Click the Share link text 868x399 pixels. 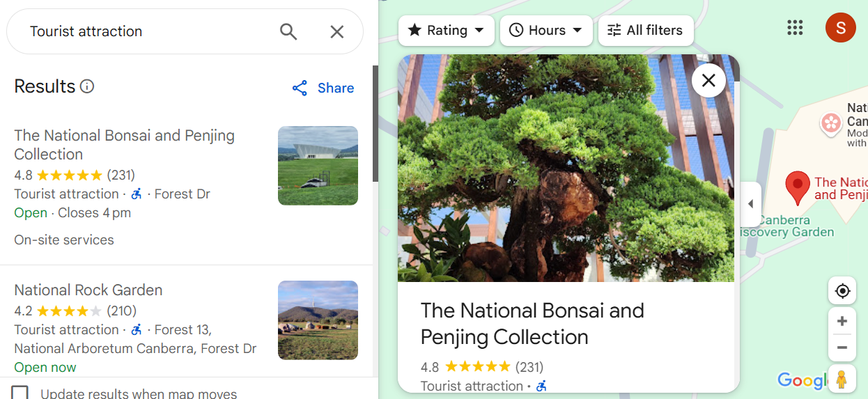click(336, 88)
